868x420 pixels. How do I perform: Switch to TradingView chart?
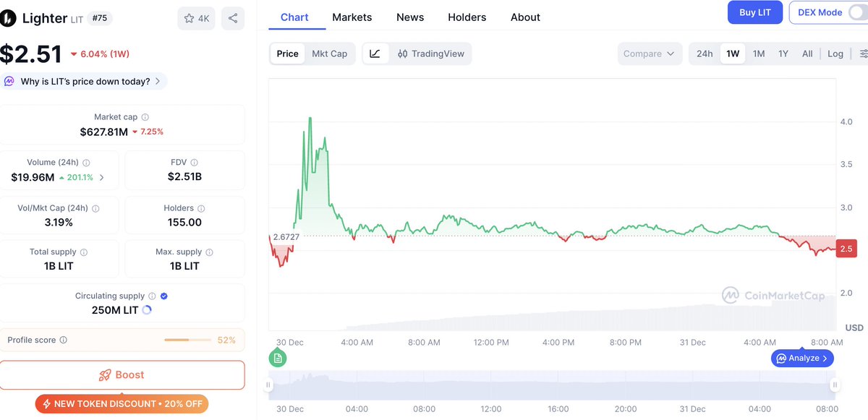tap(431, 53)
